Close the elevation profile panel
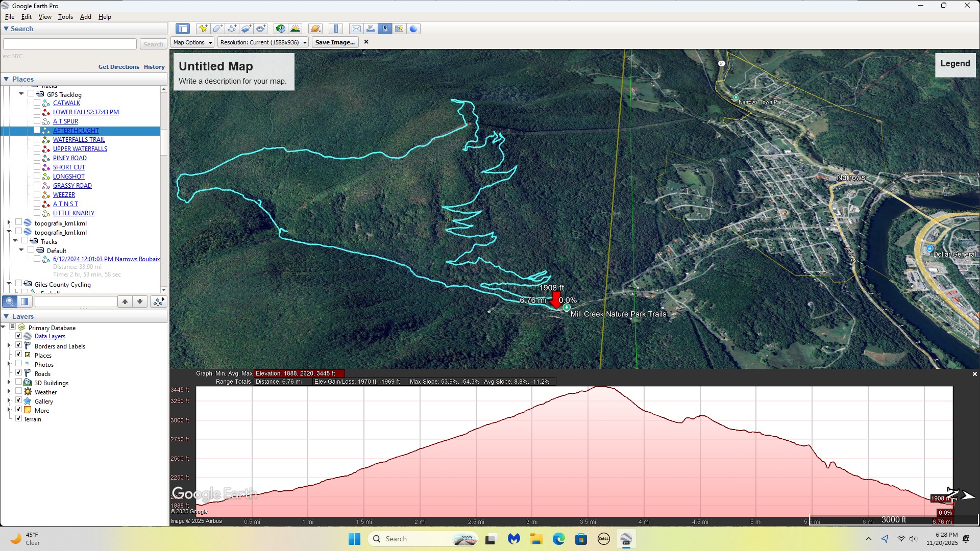Screen dimensions: 980x551 [x=974, y=374]
